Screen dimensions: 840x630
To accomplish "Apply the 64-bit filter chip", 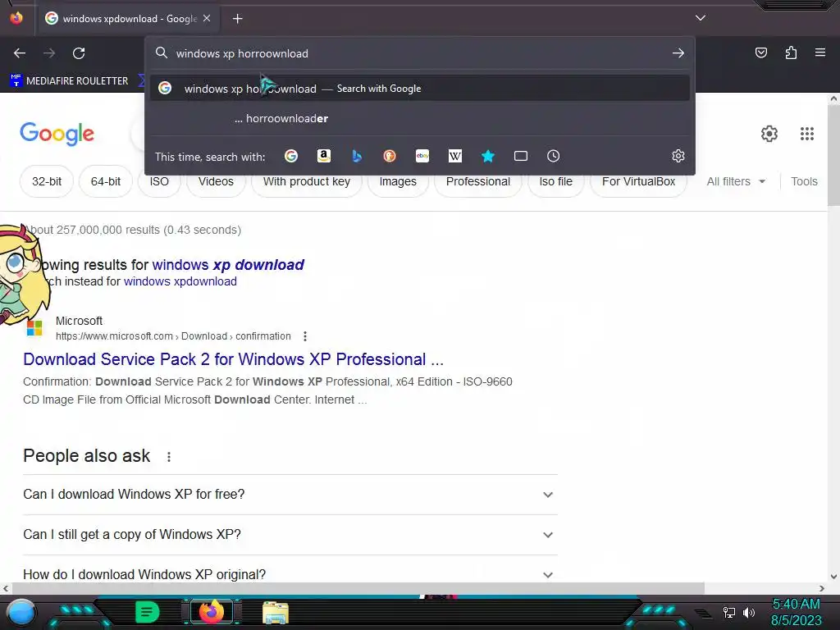I will tap(106, 181).
